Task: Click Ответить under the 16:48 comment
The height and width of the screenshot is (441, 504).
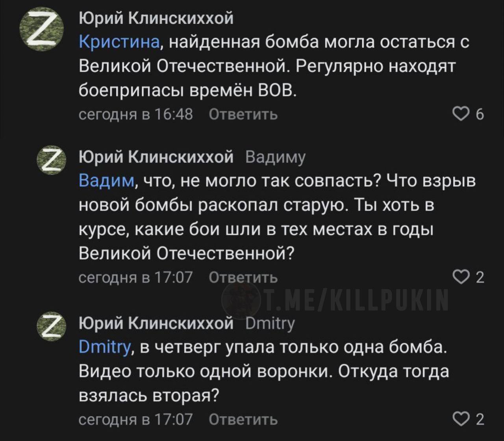Action: tap(243, 114)
